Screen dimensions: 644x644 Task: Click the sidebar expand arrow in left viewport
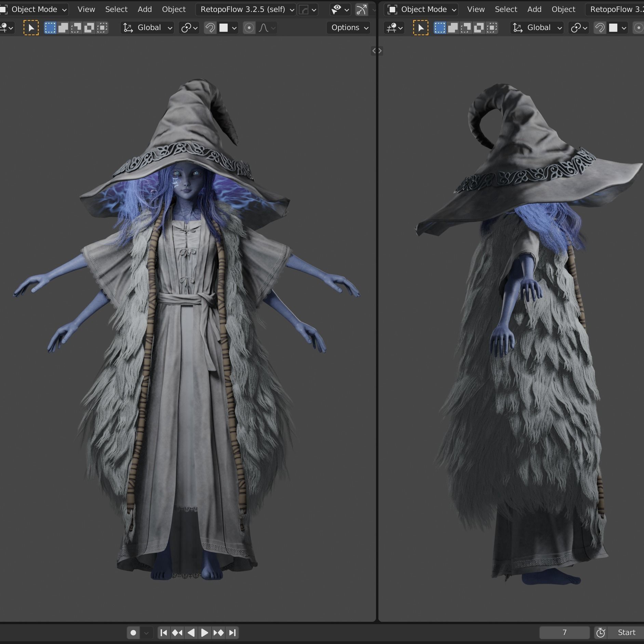pyautogui.click(x=374, y=51)
